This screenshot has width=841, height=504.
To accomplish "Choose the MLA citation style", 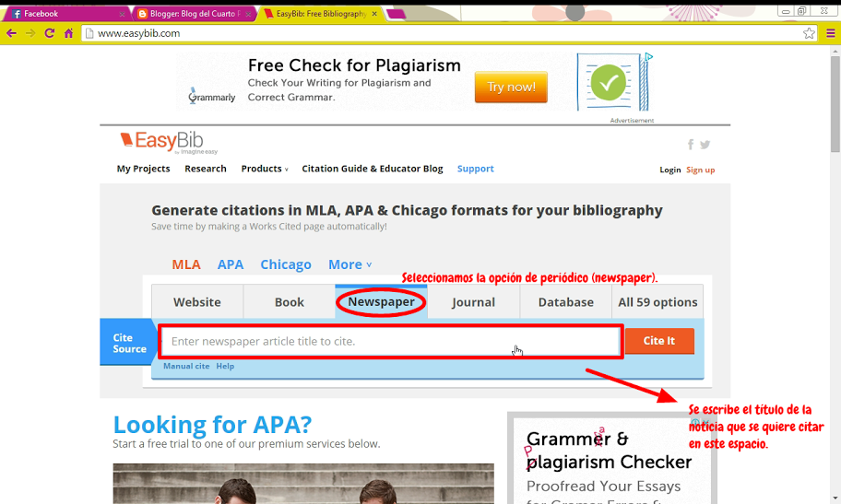I will tap(186, 264).
